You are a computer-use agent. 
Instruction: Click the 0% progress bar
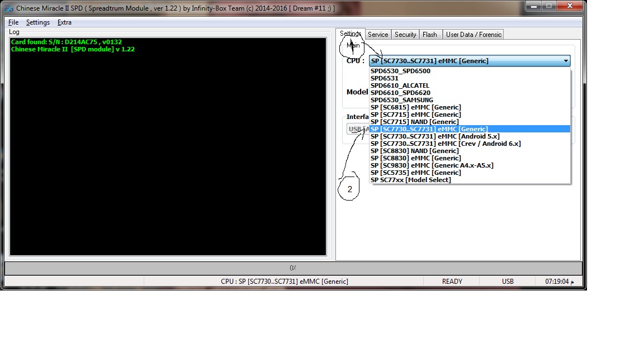tap(293, 268)
